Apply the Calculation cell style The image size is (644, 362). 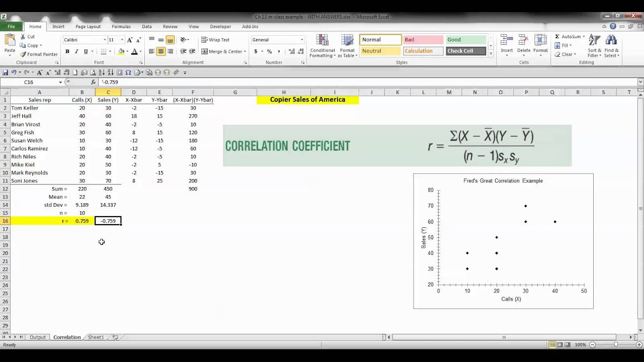(x=423, y=51)
